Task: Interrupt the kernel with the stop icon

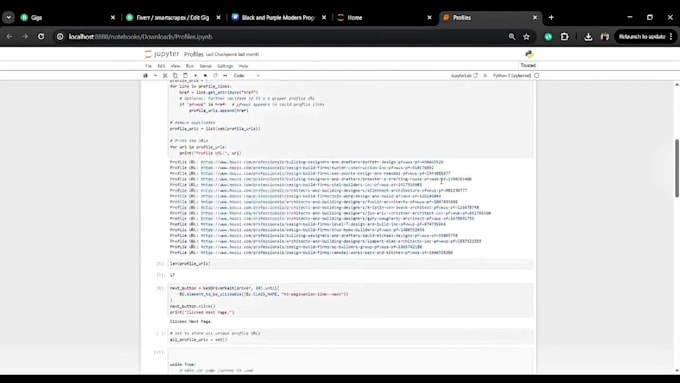Action: coord(205,75)
